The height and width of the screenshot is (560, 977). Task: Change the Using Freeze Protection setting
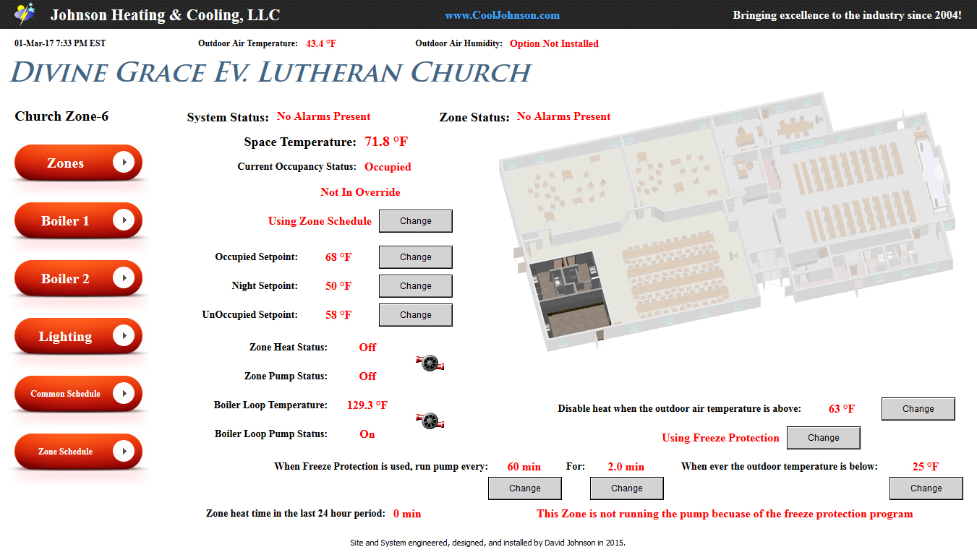pos(824,438)
